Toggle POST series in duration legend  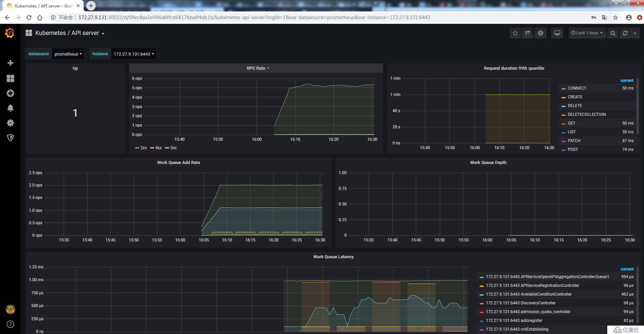pos(573,149)
